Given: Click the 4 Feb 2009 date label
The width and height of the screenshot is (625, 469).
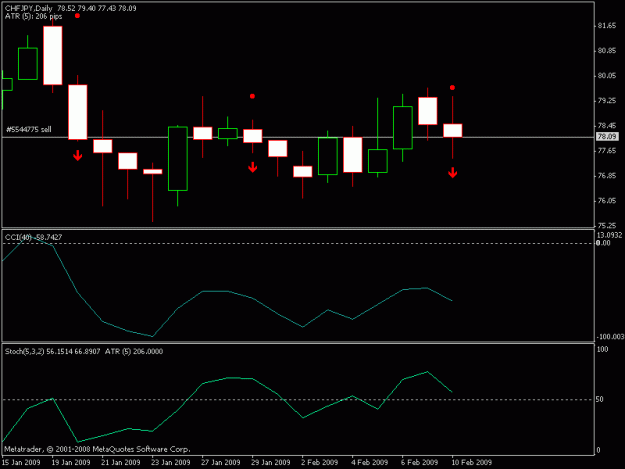Looking at the screenshot, I should (x=369, y=463).
